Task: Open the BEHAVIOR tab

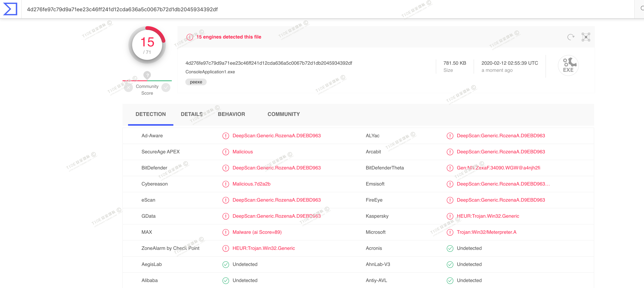Action: (231, 114)
